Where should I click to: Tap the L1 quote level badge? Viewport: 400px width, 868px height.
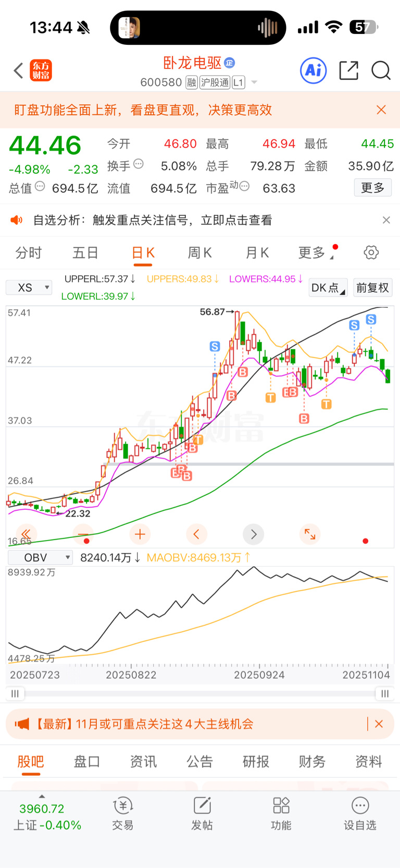coord(238,82)
